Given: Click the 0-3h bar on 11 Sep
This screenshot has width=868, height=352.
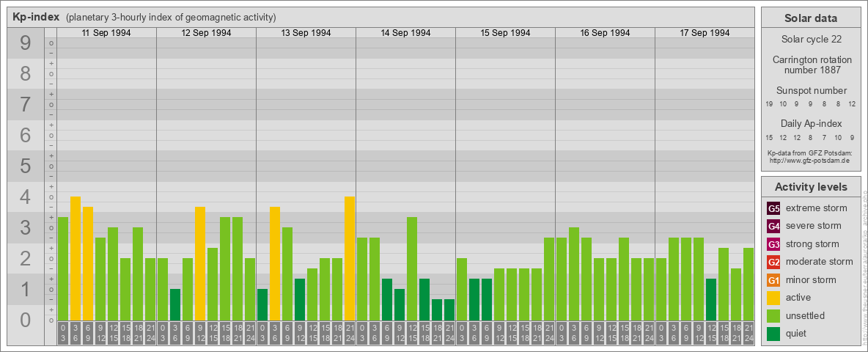Looking at the screenshot, I should pos(63,268).
